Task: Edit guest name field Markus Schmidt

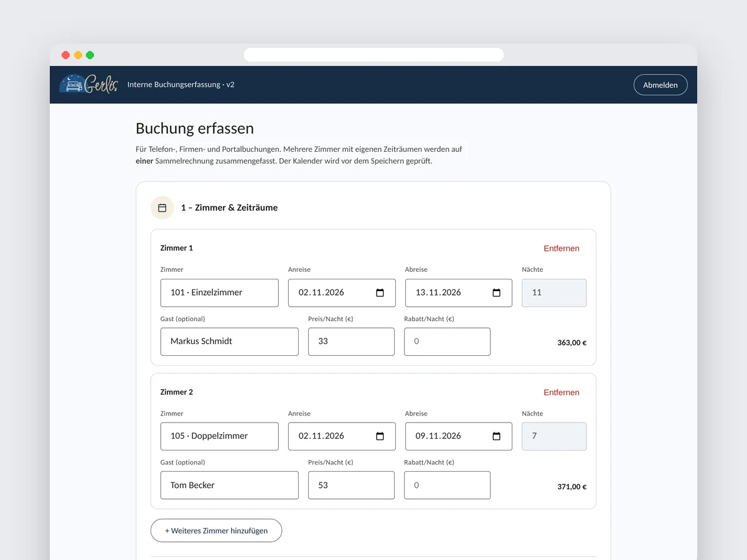Action: tap(229, 342)
